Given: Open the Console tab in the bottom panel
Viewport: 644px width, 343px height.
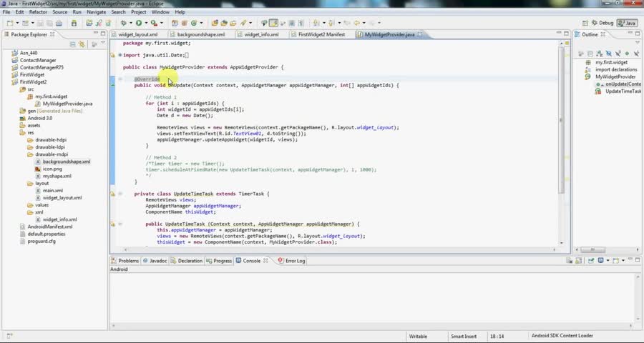Looking at the screenshot, I should coord(251,261).
